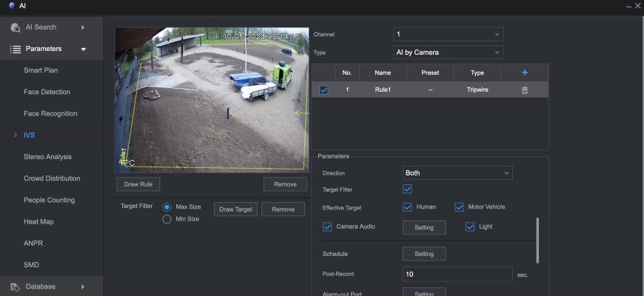Disable the Target Filter checkbox
Viewport: 644px width, 296px height.
point(407,189)
